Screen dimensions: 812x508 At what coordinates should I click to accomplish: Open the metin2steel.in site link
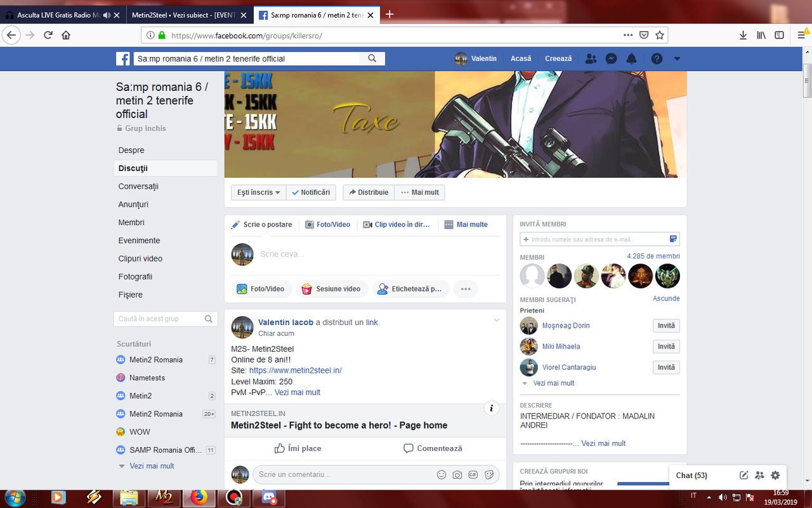point(296,370)
